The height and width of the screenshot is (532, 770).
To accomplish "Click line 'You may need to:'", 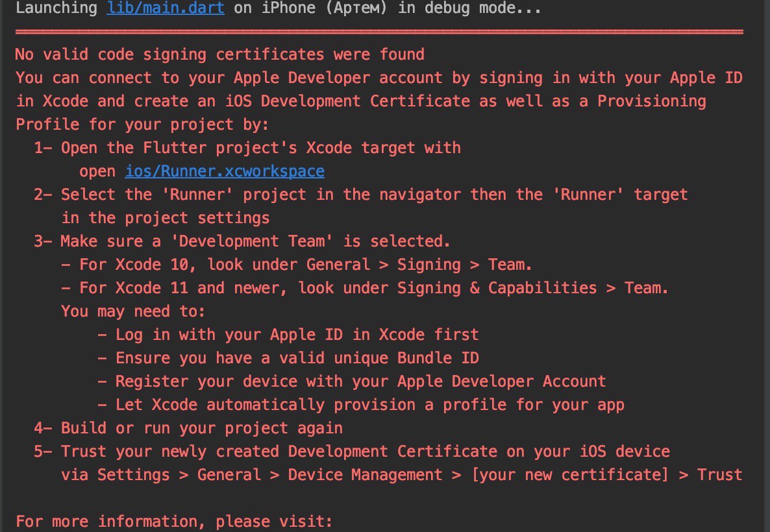I will point(133,311).
